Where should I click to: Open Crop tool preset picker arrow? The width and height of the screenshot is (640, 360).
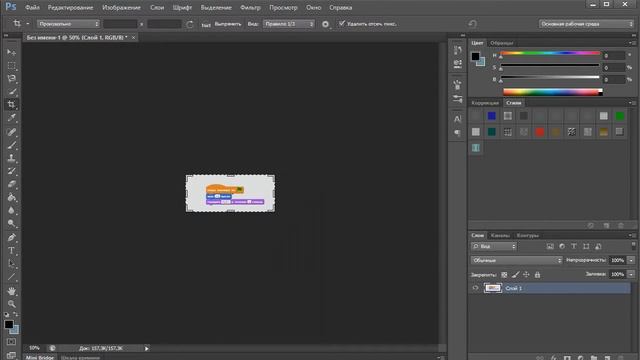tap(28, 24)
